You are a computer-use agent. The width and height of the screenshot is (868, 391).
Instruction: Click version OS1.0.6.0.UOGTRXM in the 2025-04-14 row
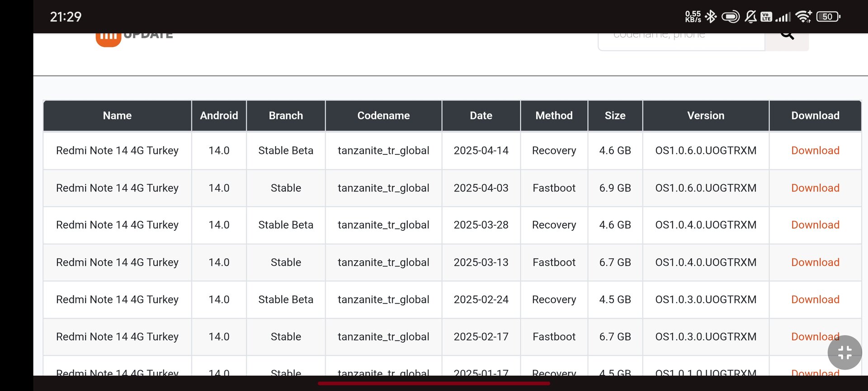click(706, 151)
